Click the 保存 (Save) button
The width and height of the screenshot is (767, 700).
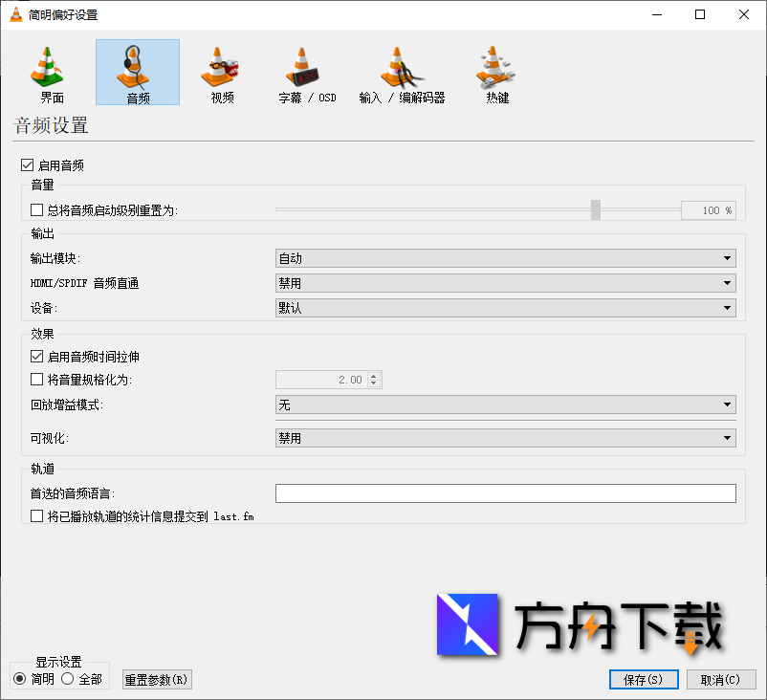click(643, 679)
